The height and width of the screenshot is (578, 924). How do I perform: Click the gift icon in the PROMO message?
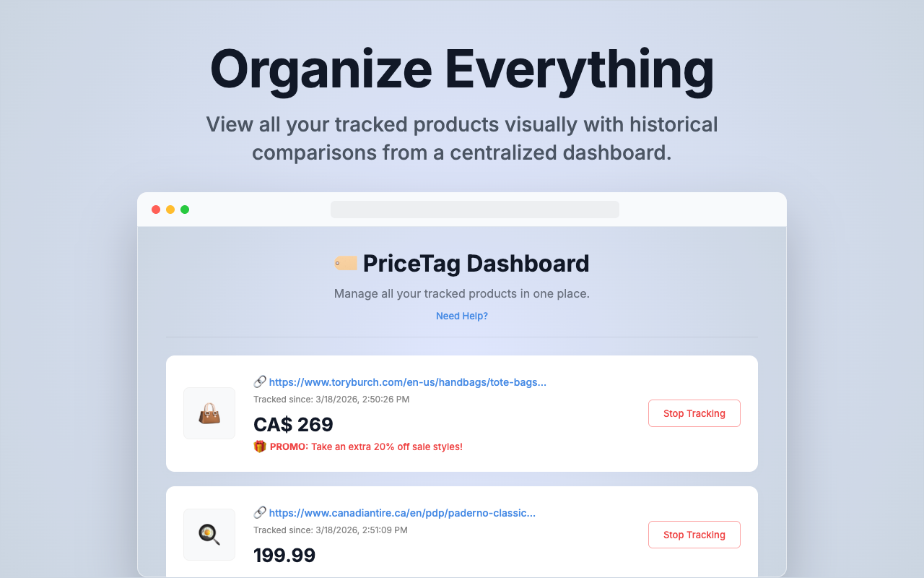coord(260,446)
